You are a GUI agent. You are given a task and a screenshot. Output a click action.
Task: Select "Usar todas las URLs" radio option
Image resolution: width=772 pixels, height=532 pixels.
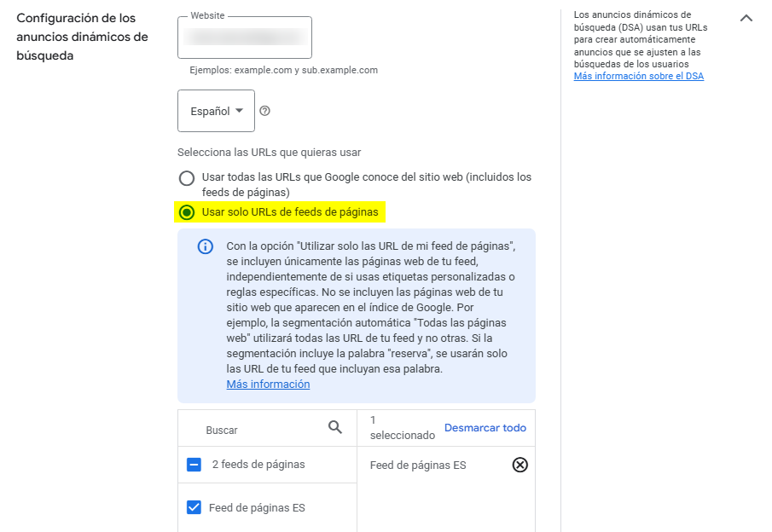click(x=186, y=178)
